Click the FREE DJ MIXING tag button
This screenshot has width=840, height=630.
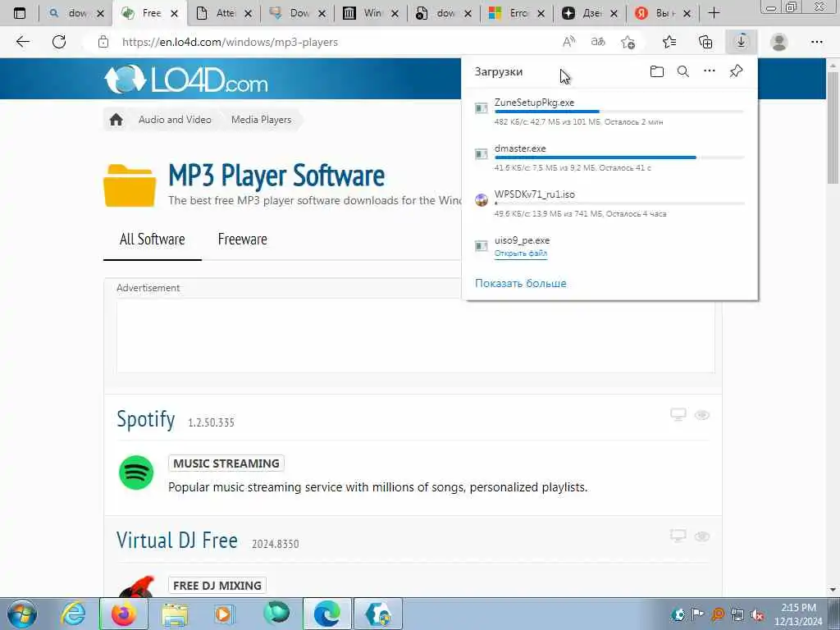click(217, 586)
